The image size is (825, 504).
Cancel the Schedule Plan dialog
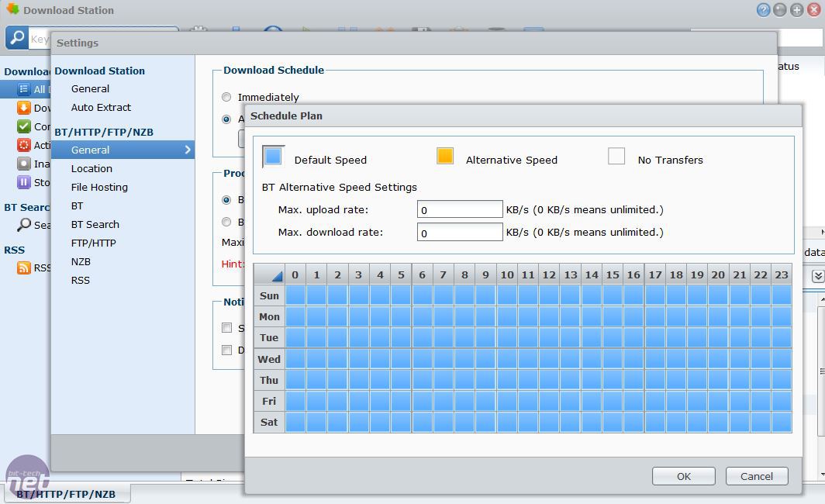(x=757, y=476)
